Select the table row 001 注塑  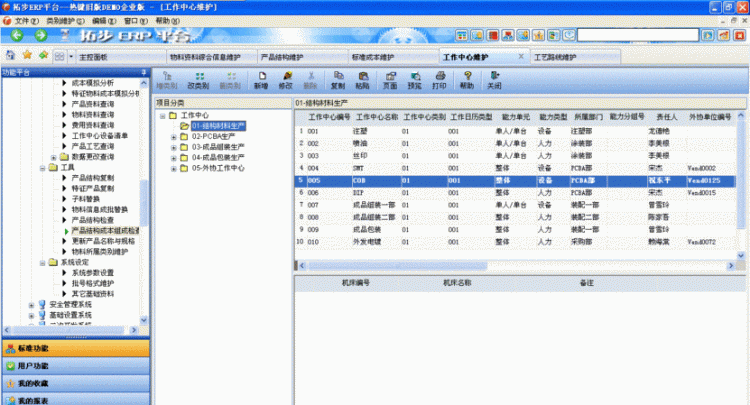point(515,131)
